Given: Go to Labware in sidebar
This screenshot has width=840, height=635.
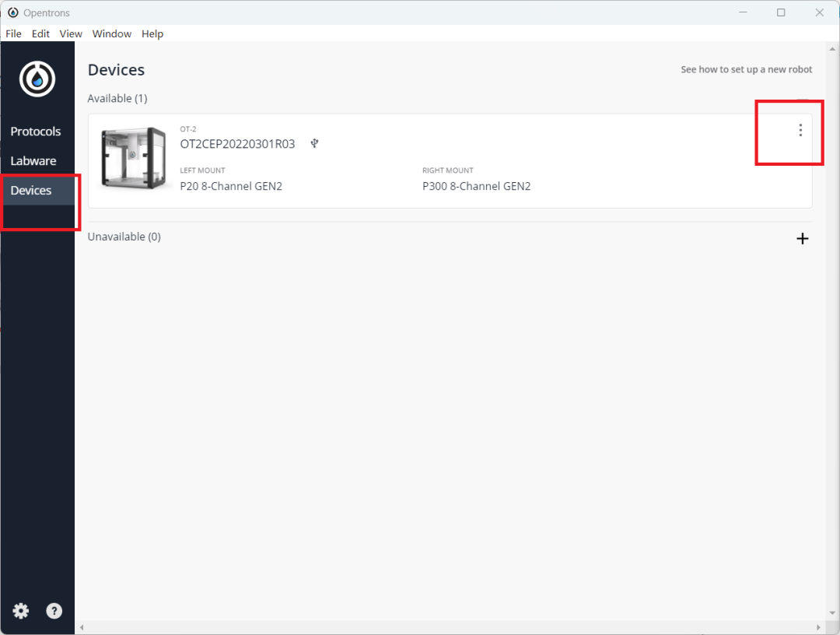Looking at the screenshot, I should click(x=33, y=161).
